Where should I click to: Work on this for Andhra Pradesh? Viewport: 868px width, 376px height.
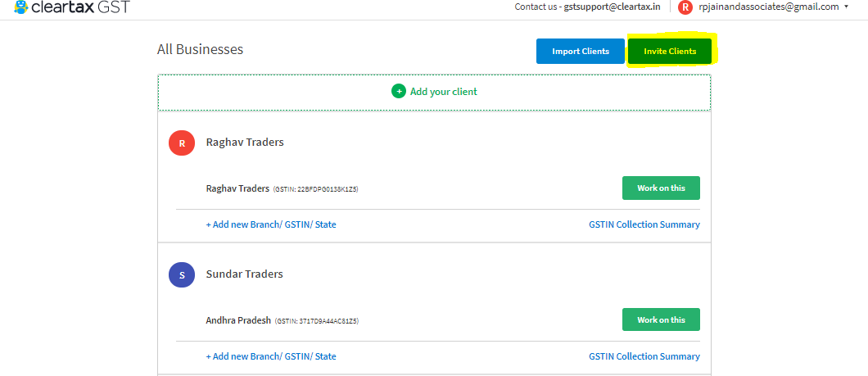[661, 319]
